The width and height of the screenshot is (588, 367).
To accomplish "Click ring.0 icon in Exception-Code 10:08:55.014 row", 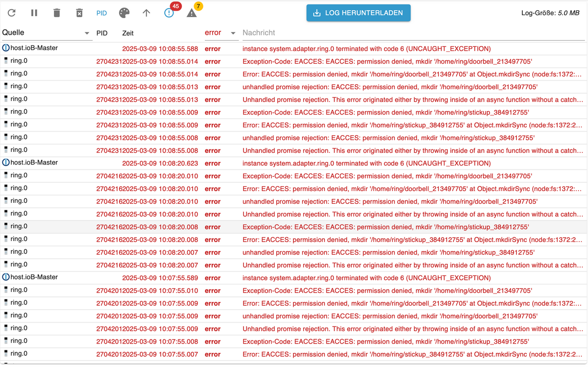I will pyautogui.click(x=6, y=61).
